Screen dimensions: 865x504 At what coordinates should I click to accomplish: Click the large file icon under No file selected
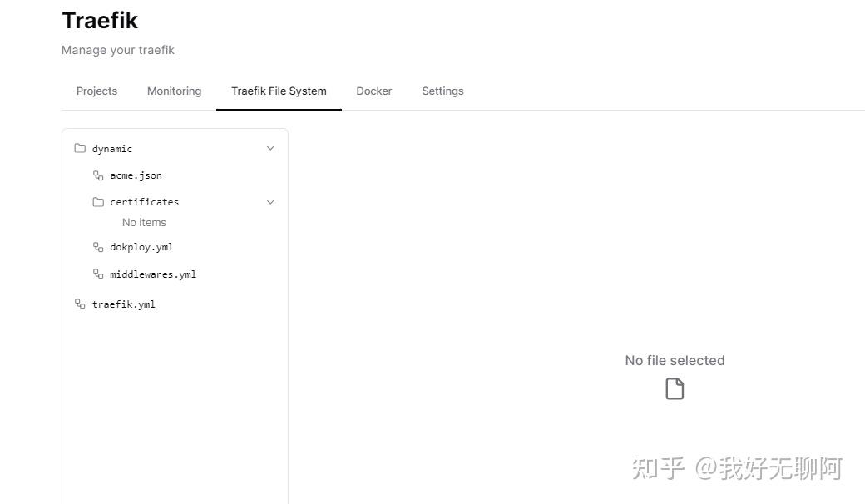tap(675, 388)
